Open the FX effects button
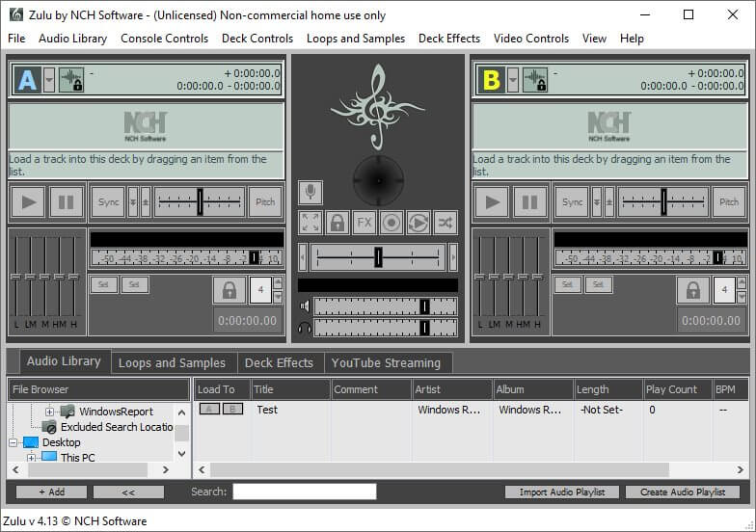The image size is (756, 532). click(x=364, y=223)
